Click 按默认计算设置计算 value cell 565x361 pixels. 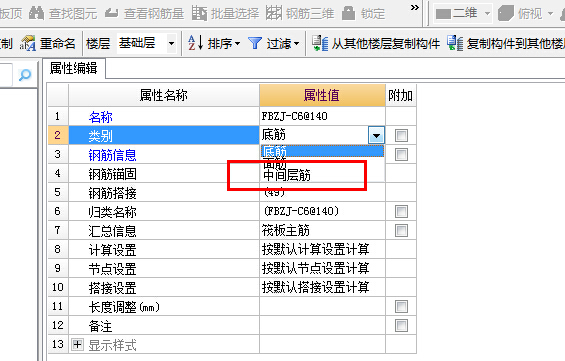click(x=322, y=249)
